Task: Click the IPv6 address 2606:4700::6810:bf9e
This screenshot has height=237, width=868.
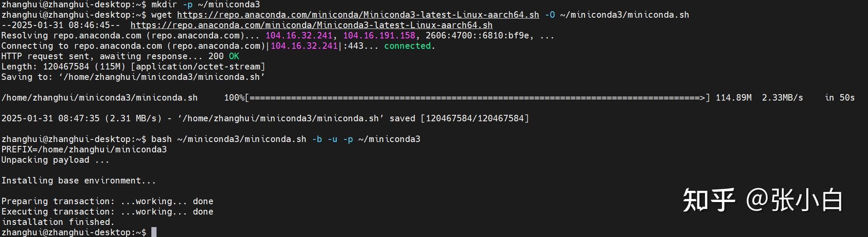Action: 477,35
